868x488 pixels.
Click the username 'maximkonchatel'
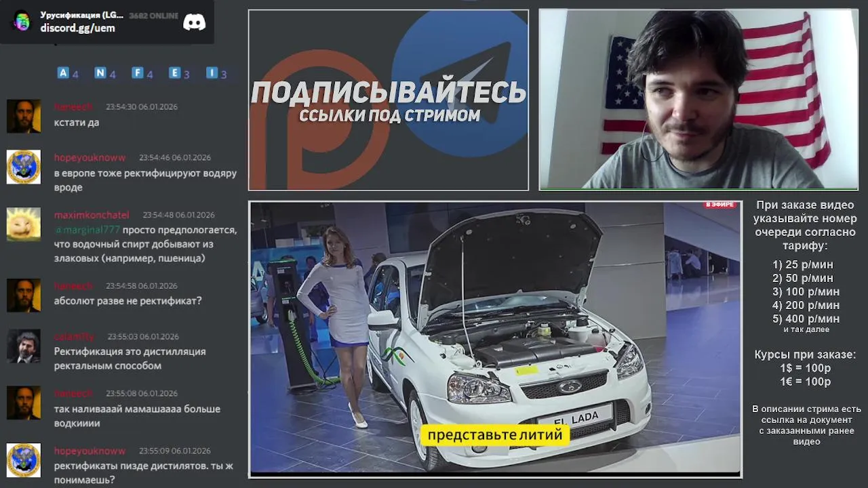[92, 215]
